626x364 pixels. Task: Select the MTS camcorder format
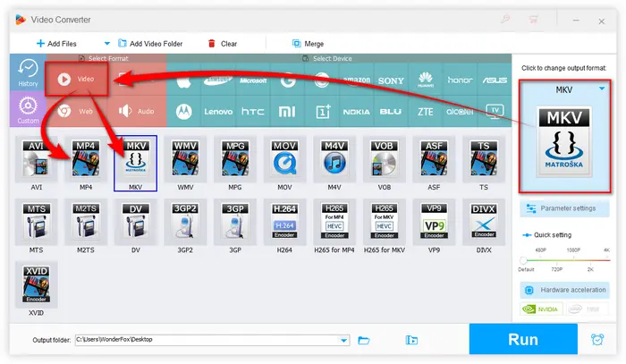click(37, 222)
